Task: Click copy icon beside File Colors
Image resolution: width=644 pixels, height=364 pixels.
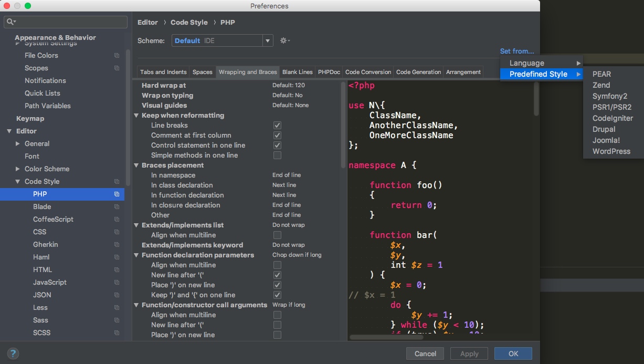Action: click(x=117, y=55)
